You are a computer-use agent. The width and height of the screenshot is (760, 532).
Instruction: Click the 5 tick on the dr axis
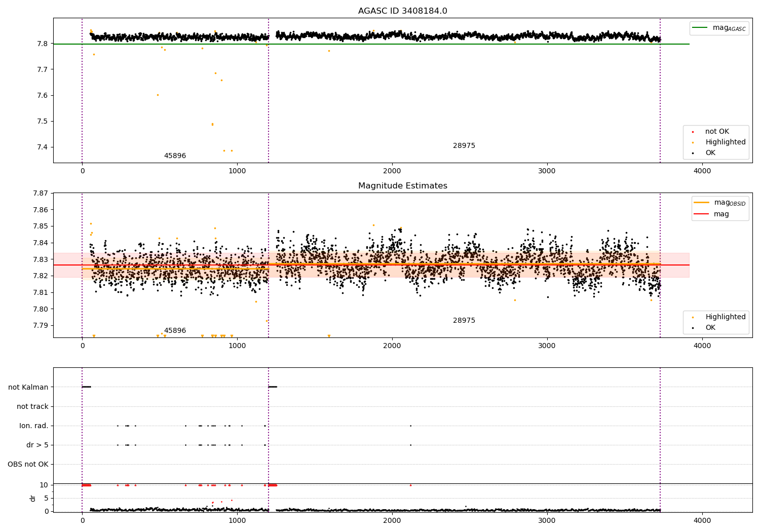pyautogui.click(x=46, y=499)
